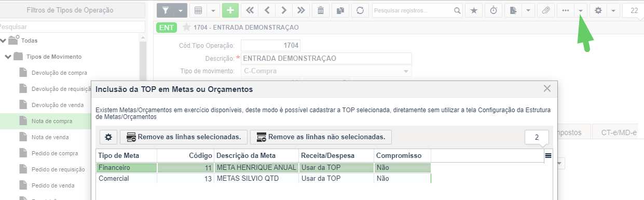The width and height of the screenshot is (644, 200).
Task: Collapse the Tipos de Movimento node
Action: pos(8,57)
